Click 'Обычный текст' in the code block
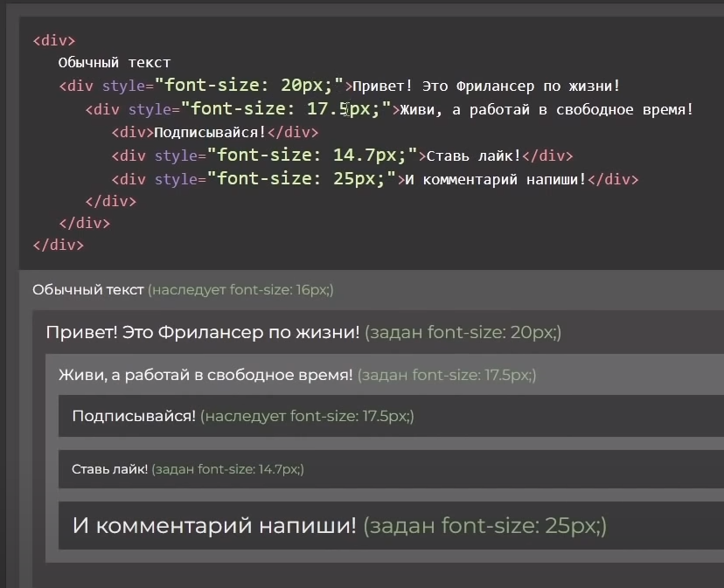Screen dimensions: 724x588 (x=115, y=62)
